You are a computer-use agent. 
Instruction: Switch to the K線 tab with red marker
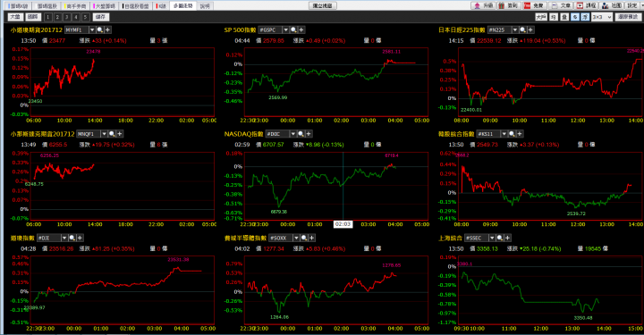[161, 5]
